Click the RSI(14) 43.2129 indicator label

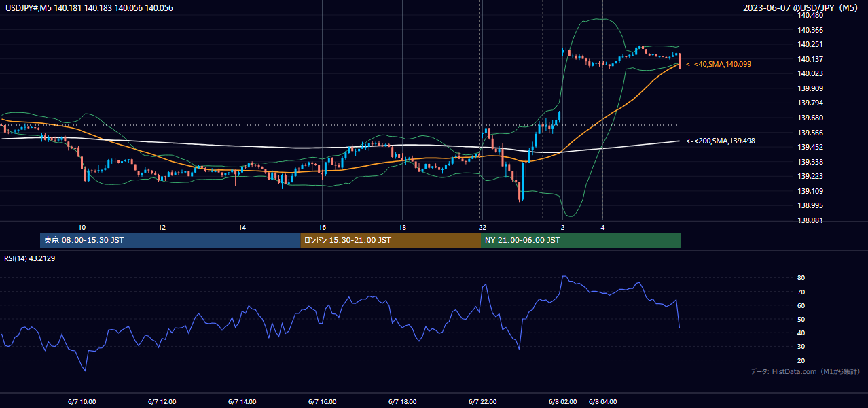tap(29, 258)
